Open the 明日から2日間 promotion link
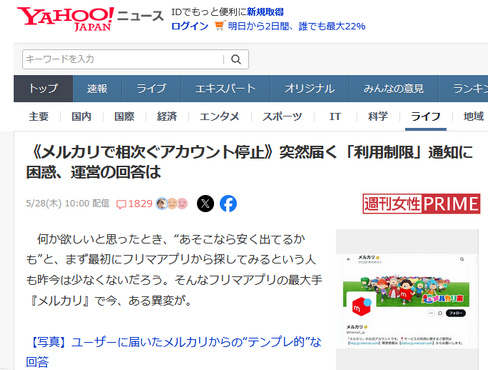 tap(297, 26)
